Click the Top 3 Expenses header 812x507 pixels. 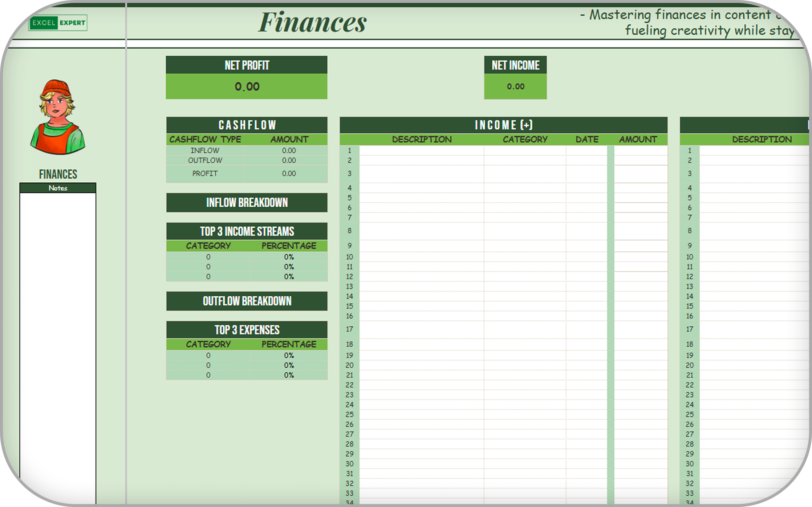247,330
